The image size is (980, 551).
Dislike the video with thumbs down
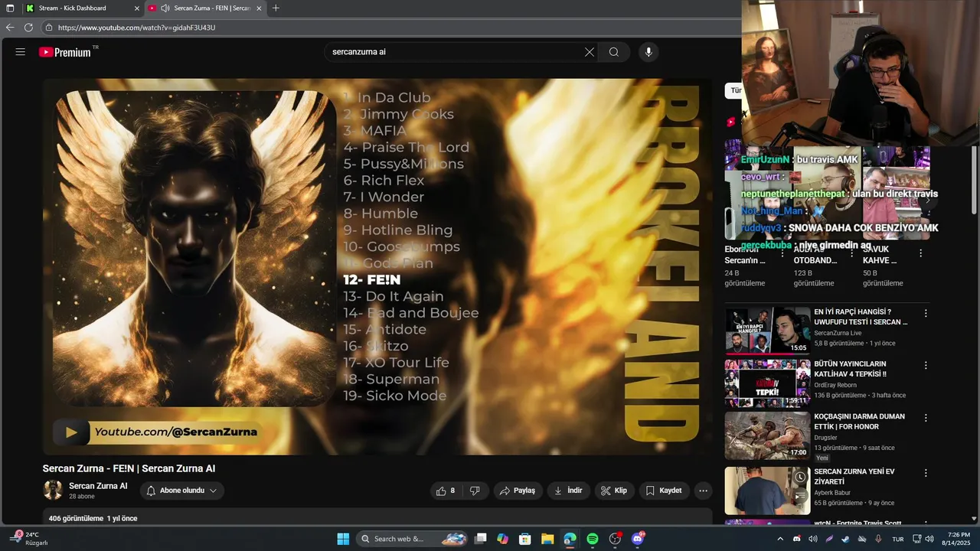[x=475, y=491]
